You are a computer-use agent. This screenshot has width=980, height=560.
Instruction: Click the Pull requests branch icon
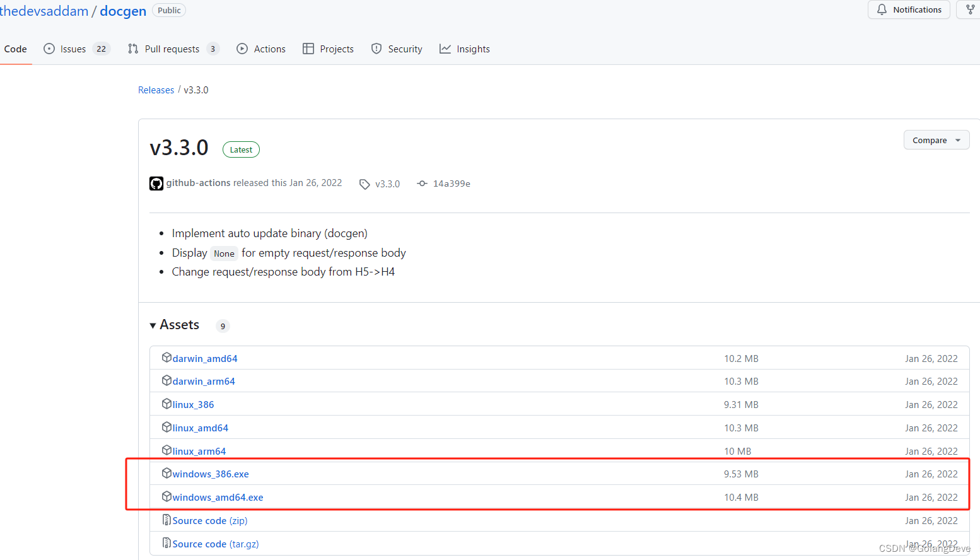tap(133, 49)
